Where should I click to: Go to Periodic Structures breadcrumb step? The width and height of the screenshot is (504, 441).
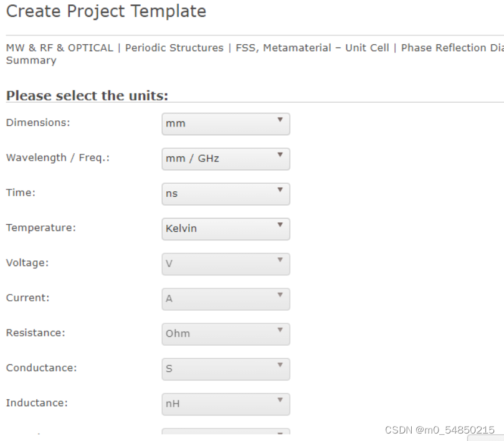tap(174, 48)
